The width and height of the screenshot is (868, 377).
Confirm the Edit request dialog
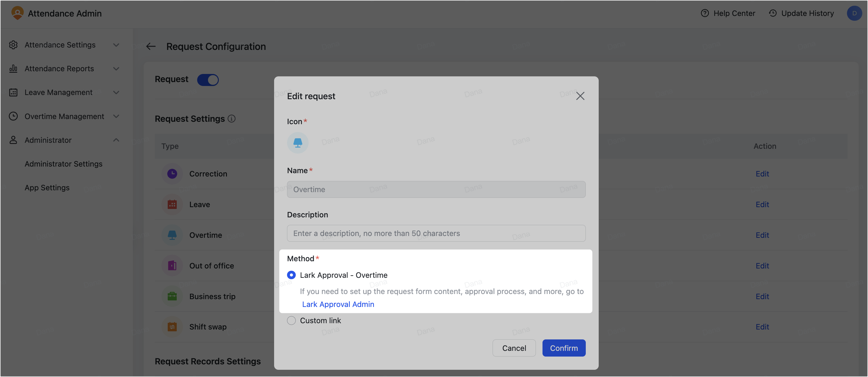564,348
